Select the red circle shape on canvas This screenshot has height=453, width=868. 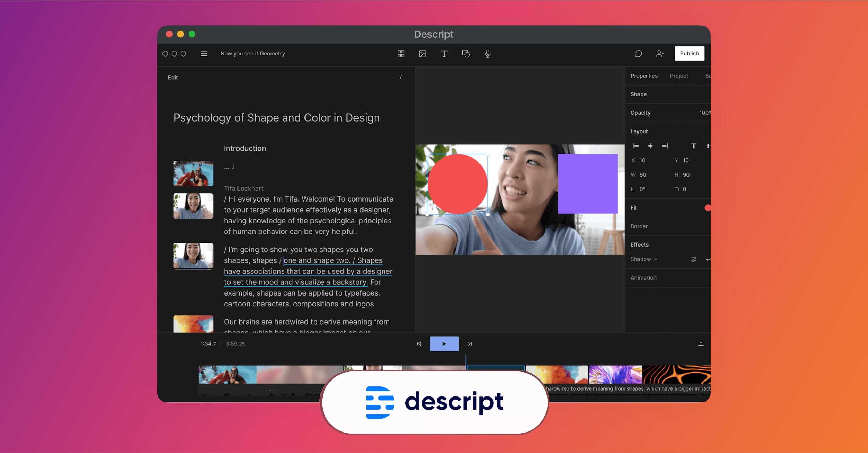[457, 184]
